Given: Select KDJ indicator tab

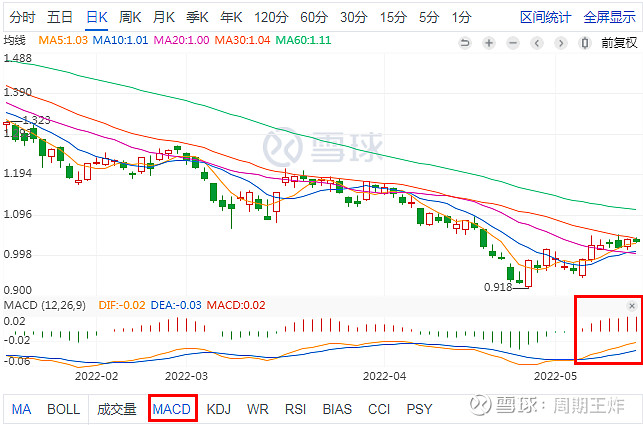Looking at the screenshot, I should 219,409.
